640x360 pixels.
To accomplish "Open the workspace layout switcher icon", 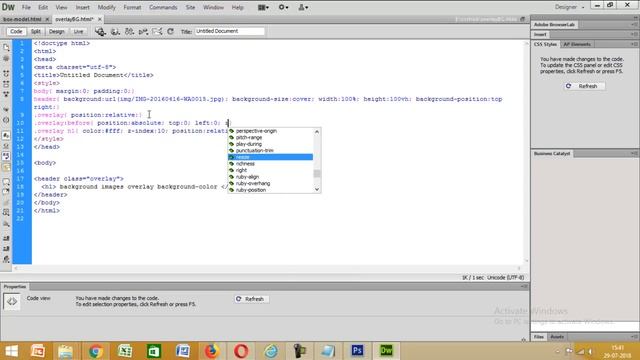I will (263, 7).
